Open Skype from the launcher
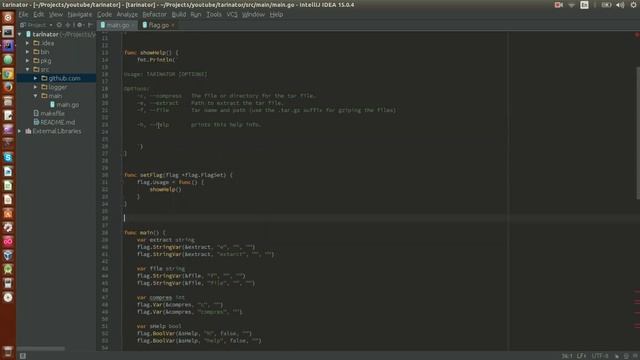This screenshot has height=360, width=640. point(8,157)
